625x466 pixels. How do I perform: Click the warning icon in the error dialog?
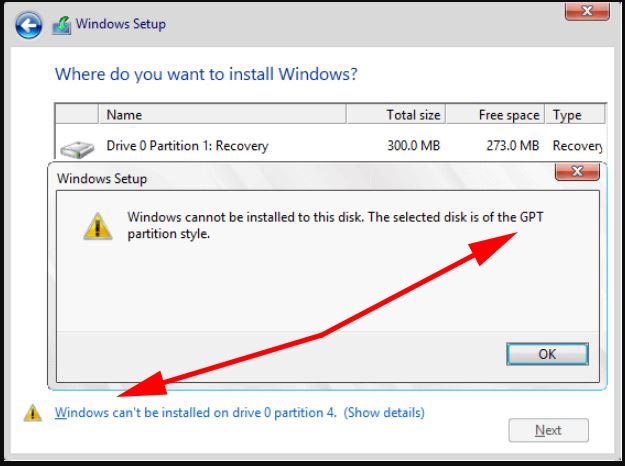click(97, 226)
